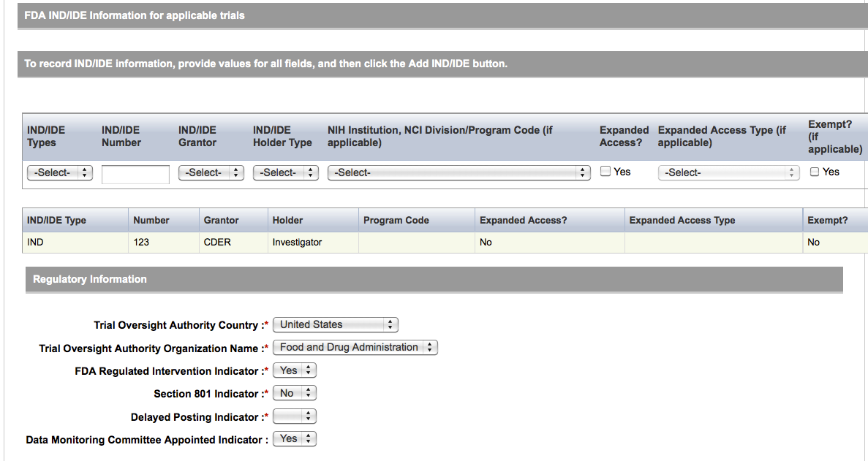The image size is (868, 461).
Task: Click the Expanded Access? table column header
Action: point(550,220)
